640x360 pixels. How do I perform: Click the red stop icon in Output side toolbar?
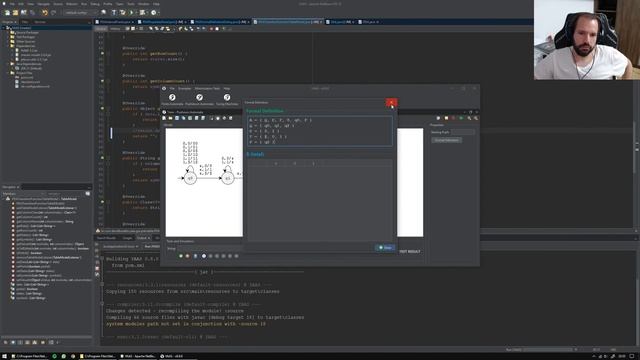tap(97, 268)
